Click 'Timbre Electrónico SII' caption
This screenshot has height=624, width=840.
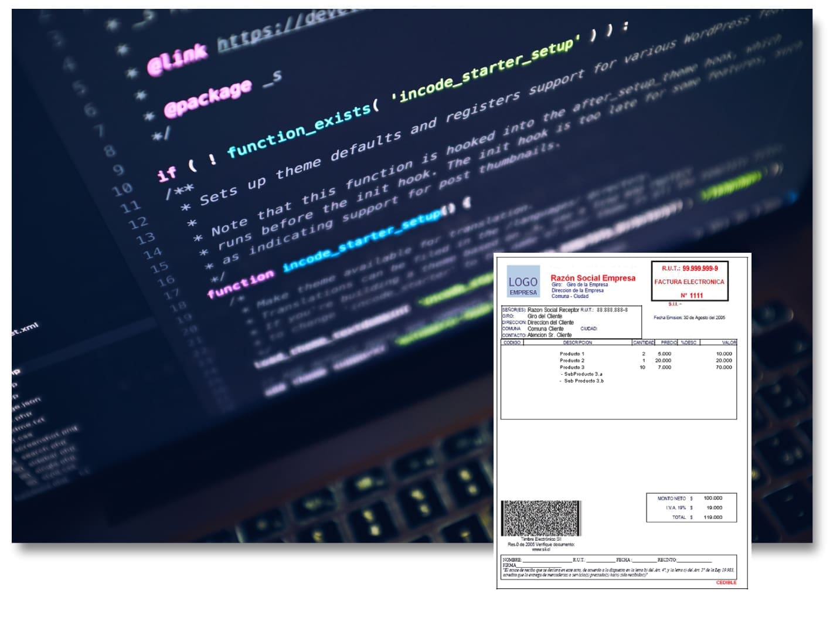point(541,540)
